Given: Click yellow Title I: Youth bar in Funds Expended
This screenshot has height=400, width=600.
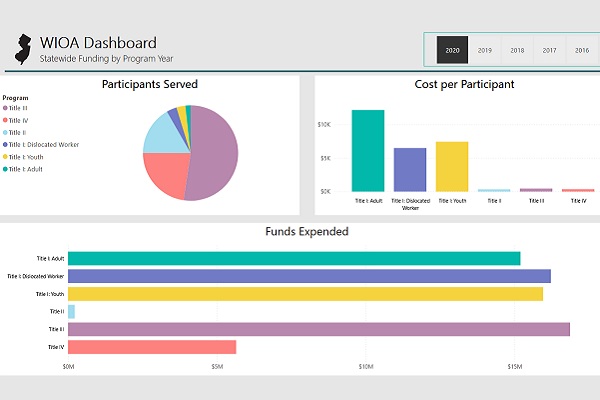Looking at the screenshot, I should tap(305, 294).
